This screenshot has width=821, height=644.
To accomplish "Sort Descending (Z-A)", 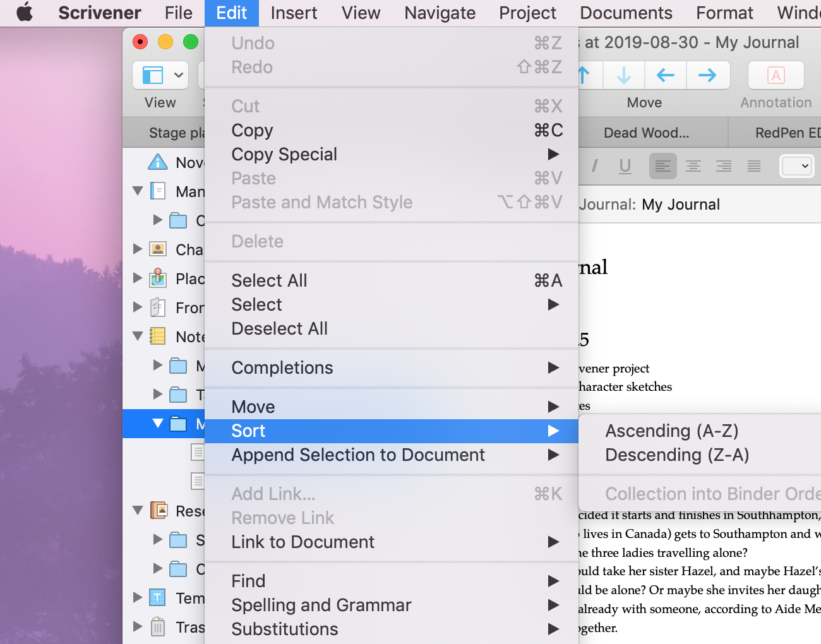I will 700,455.
